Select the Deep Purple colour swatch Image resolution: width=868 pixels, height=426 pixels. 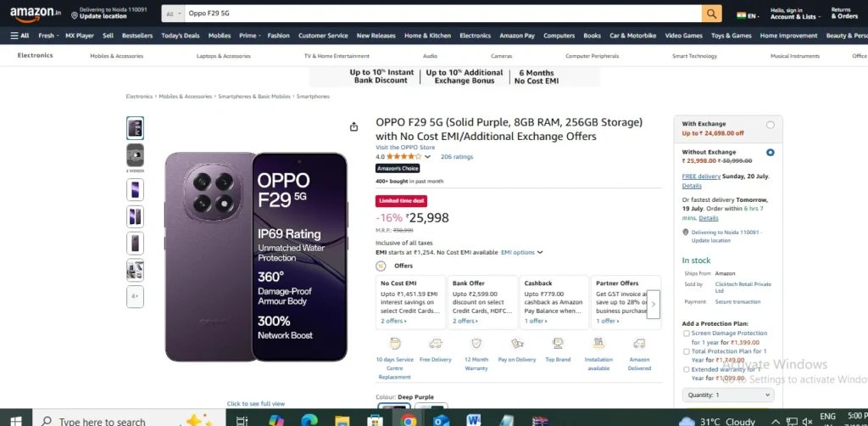[x=395, y=406]
